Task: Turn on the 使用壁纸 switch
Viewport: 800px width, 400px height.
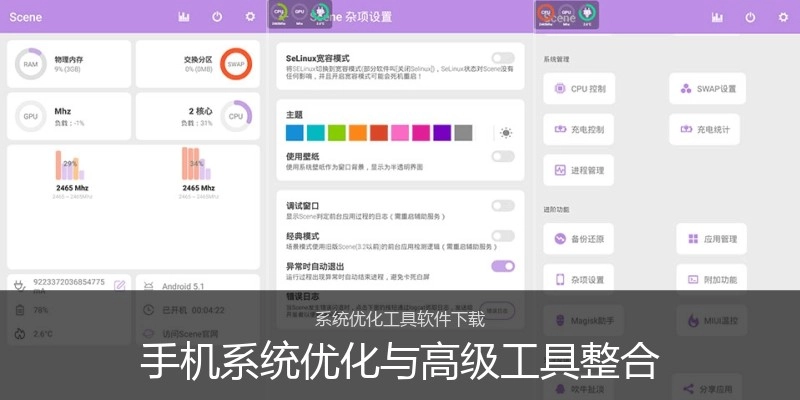Action: click(503, 157)
